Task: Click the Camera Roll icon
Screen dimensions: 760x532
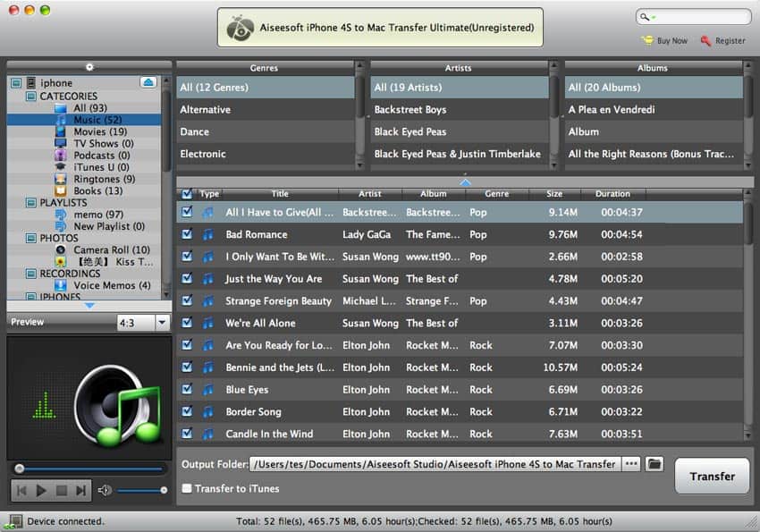Action: pyautogui.click(x=61, y=249)
